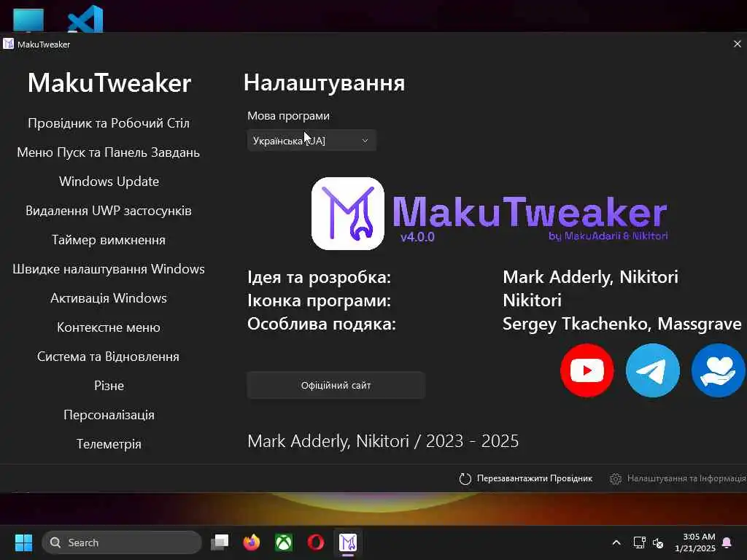Click the restart Explorer circular arrow icon
The height and width of the screenshot is (560, 747).
(x=465, y=478)
